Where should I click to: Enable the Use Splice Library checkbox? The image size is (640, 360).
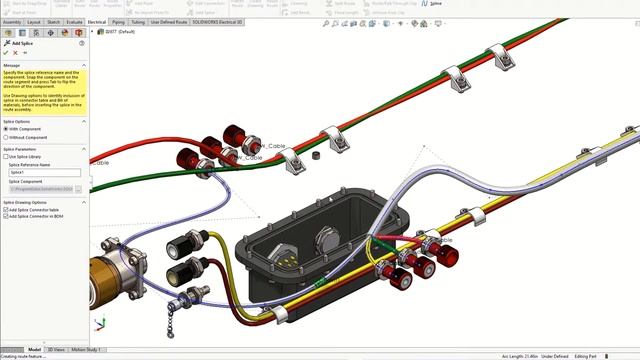tap(6, 157)
